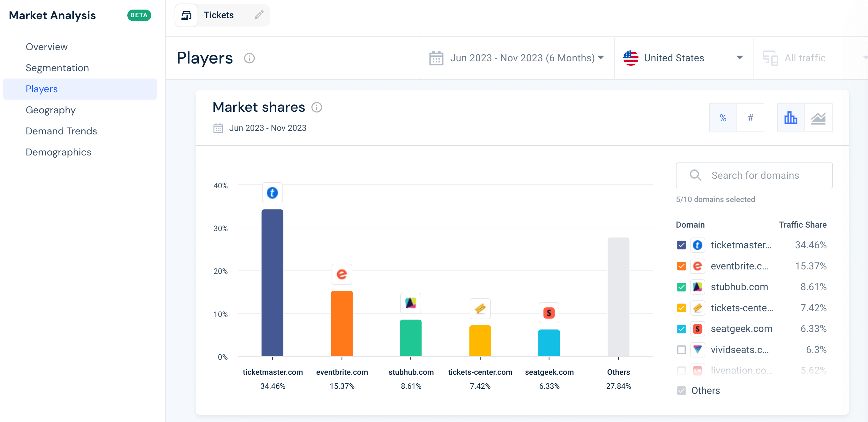
Task: Switch to the line chart view
Action: coord(819,117)
